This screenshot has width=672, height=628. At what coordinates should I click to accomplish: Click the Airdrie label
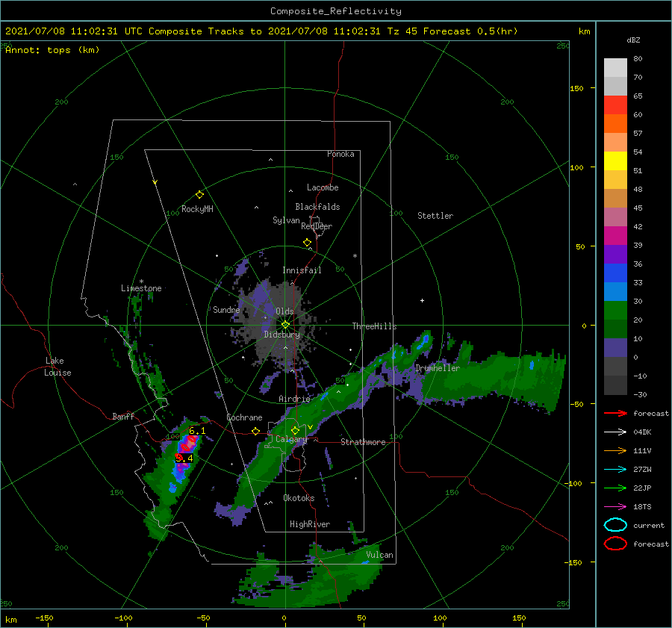pyautogui.click(x=294, y=399)
